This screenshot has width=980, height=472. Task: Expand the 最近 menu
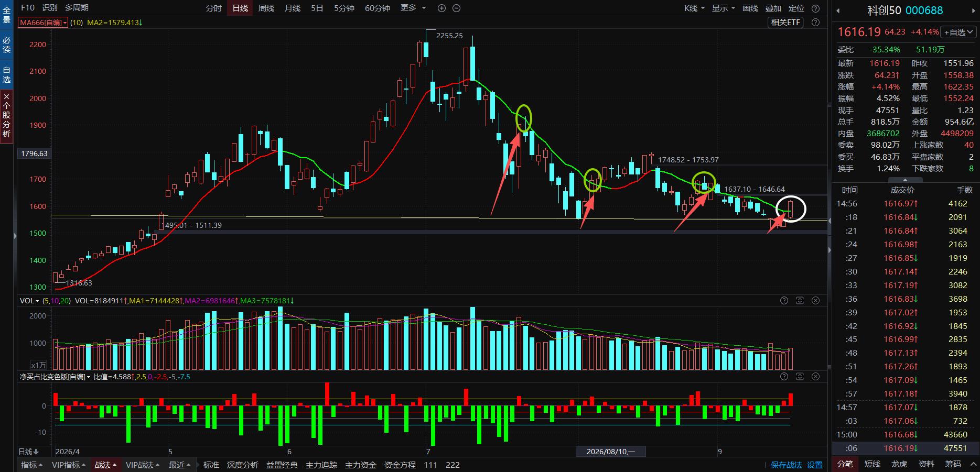(x=180, y=465)
